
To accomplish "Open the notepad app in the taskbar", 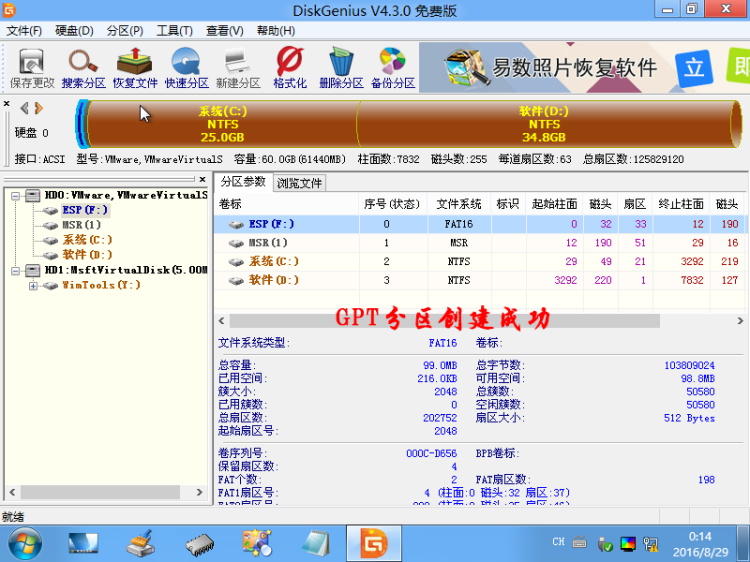I will (x=316, y=543).
